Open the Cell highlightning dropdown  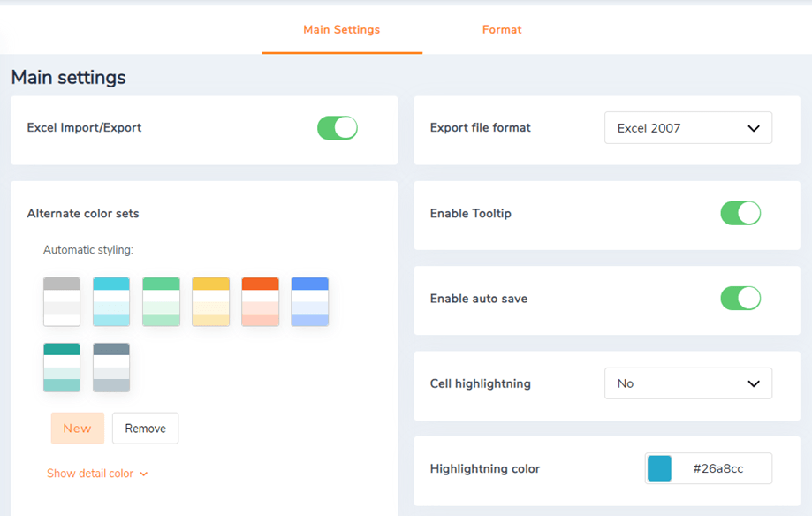(x=688, y=384)
